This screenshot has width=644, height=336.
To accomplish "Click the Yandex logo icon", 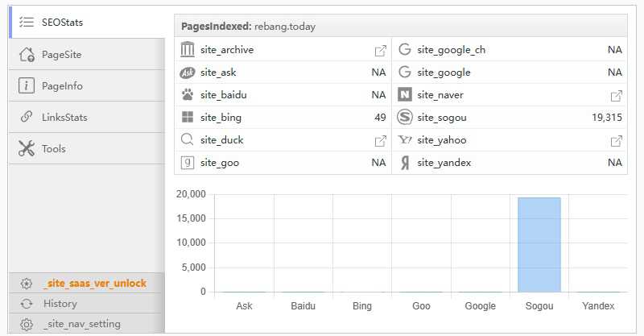I will pos(404,163).
